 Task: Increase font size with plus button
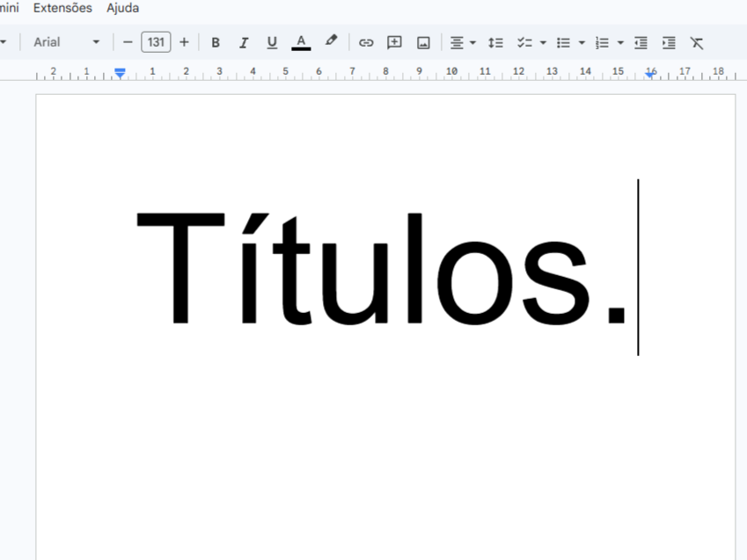click(184, 42)
